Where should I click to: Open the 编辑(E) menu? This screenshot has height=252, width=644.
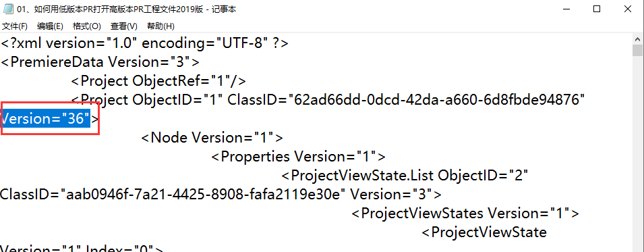tap(50, 26)
